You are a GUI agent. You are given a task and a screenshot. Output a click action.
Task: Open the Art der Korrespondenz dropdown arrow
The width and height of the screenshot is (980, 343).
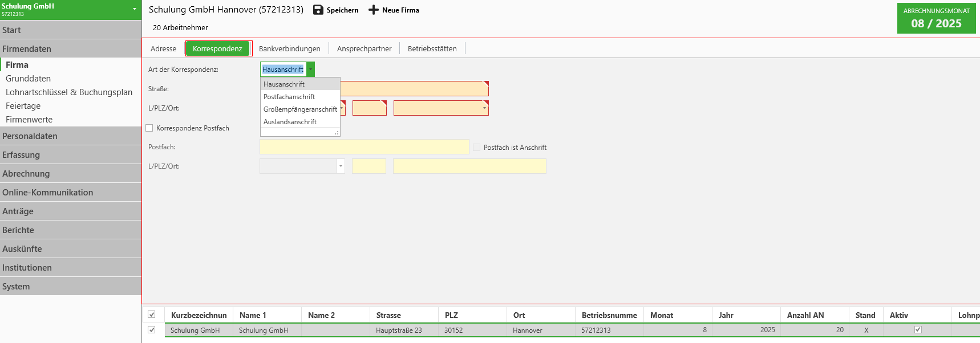coord(310,70)
